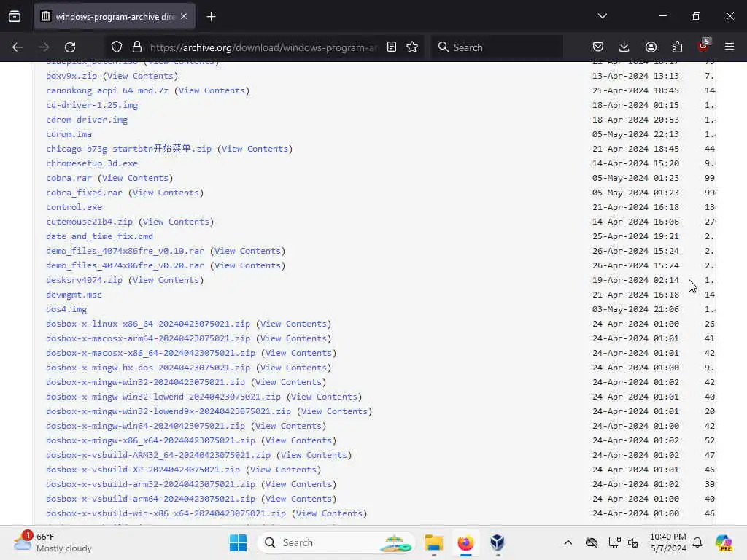Select the windows-program-archive tab
This screenshot has width=747, height=560.
click(115, 17)
